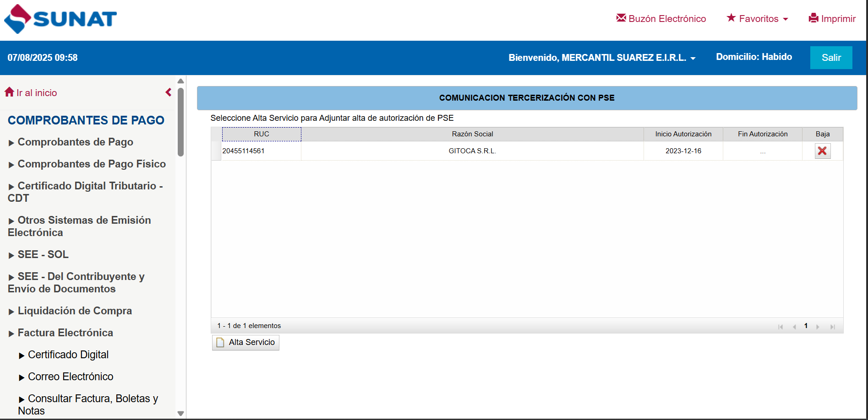Select date cell 2023-12-16

(x=683, y=151)
